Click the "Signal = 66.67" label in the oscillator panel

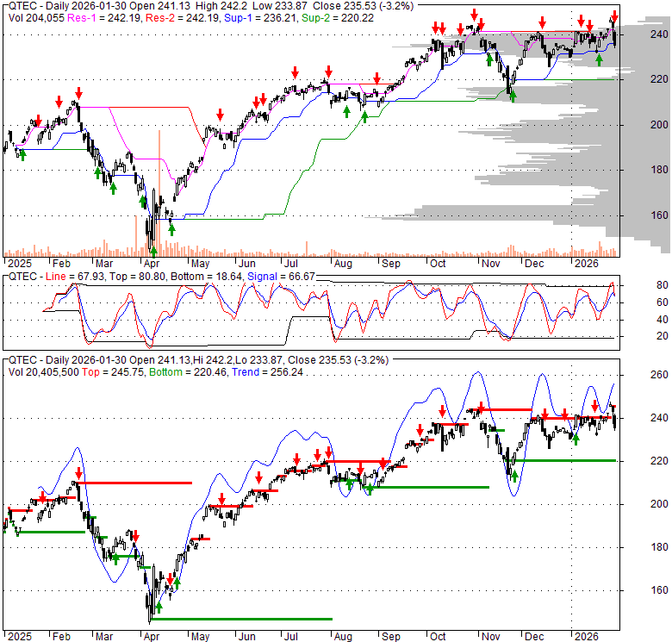click(281, 277)
